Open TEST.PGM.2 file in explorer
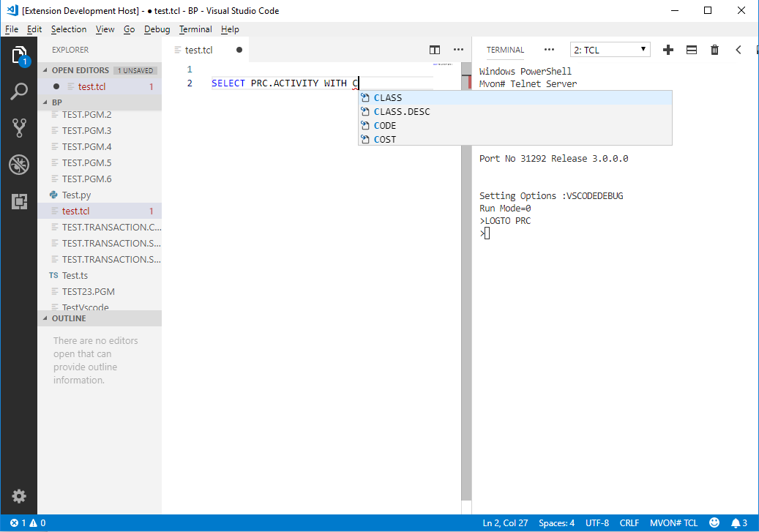 point(100,115)
